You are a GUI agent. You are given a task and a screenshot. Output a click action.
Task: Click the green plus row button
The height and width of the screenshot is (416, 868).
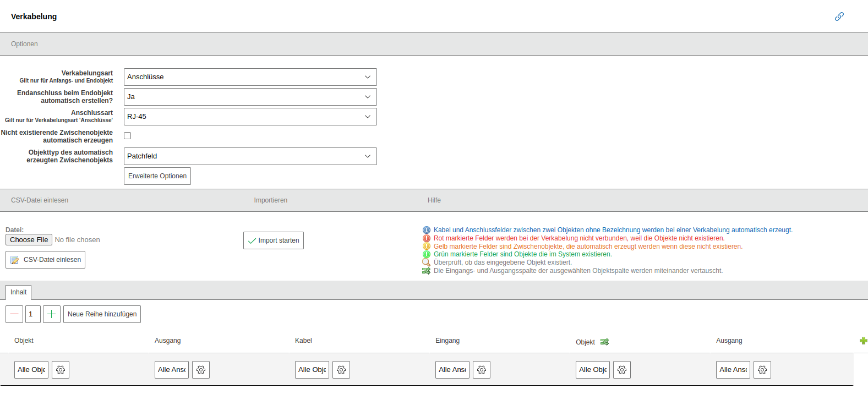pos(51,314)
